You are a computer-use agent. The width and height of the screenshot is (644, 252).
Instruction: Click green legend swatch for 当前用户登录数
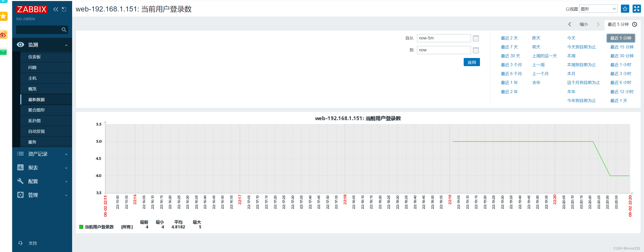click(x=81, y=227)
